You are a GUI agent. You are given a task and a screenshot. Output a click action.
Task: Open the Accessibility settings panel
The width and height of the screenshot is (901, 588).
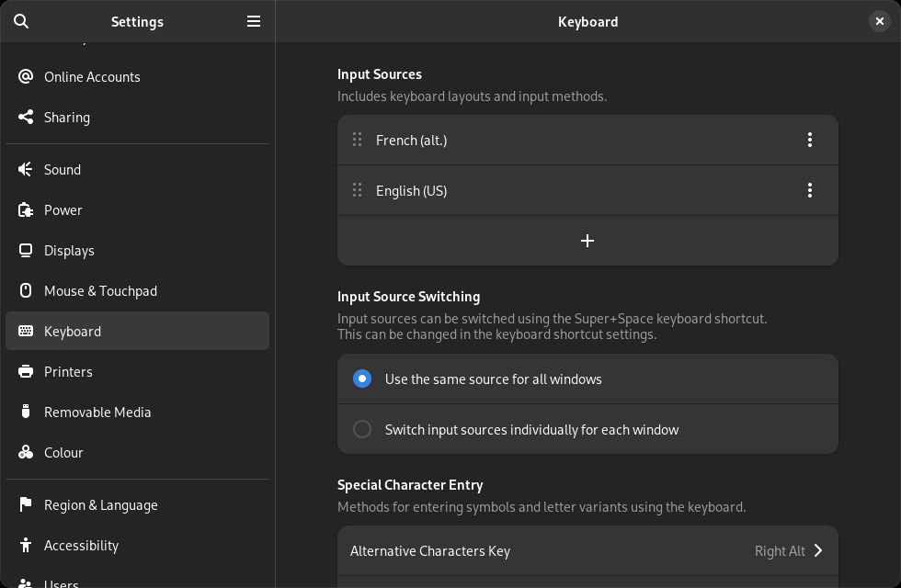[x=81, y=545]
